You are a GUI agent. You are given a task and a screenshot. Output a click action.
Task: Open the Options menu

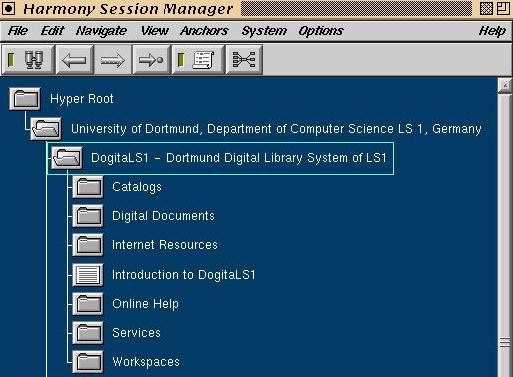(x=321, y=31)
